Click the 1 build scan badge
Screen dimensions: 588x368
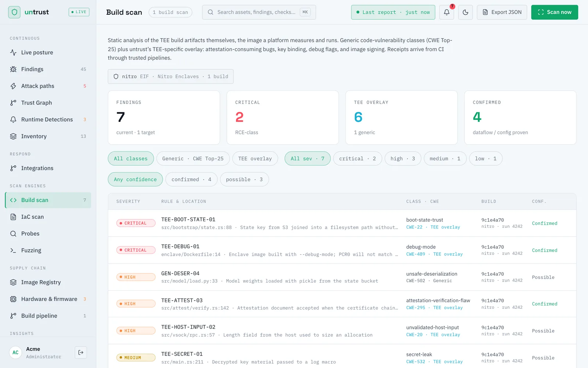171,12
